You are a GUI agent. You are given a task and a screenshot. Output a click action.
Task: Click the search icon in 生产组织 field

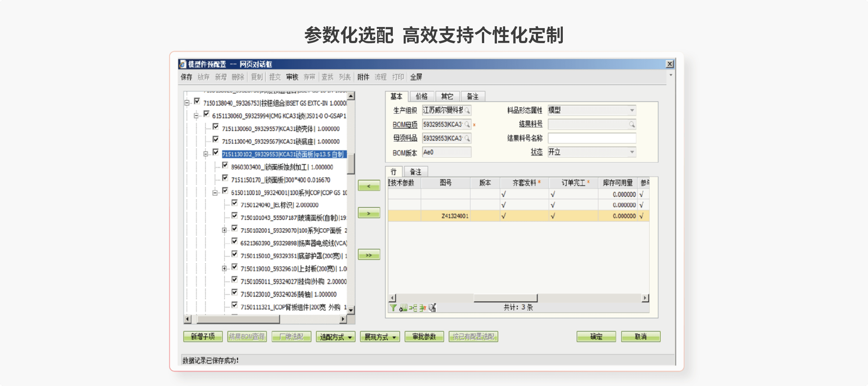pyautogui.click(x=467, y=111)
